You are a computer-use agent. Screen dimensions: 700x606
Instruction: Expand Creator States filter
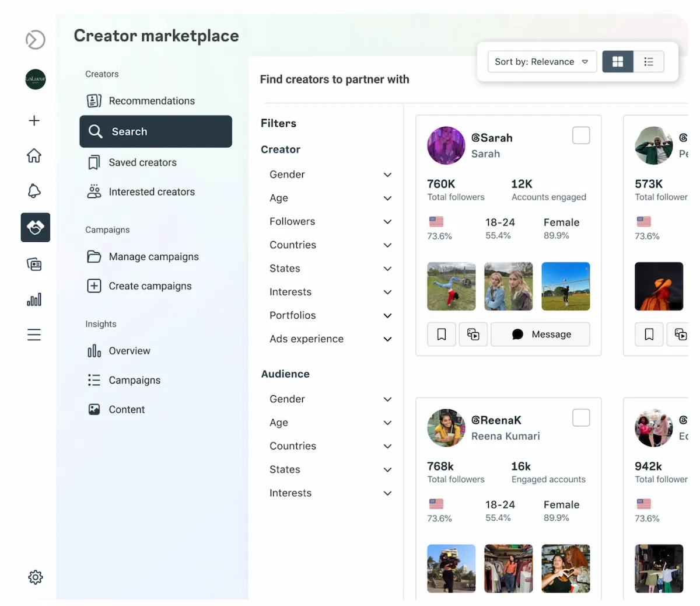330,269
